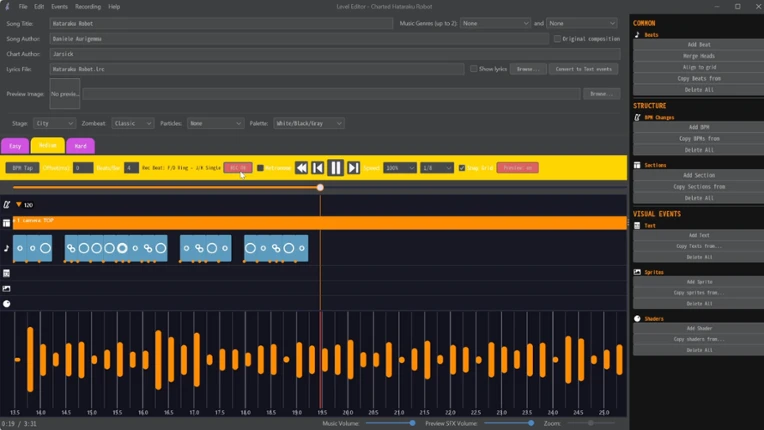The image size is (764, 430).
Task: Pause playback with the pause icon
Action: (335, 168)
